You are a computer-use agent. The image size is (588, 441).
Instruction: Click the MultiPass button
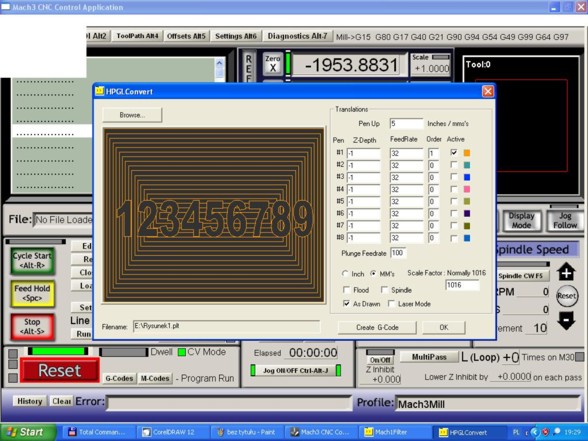[x=429, y=357]
